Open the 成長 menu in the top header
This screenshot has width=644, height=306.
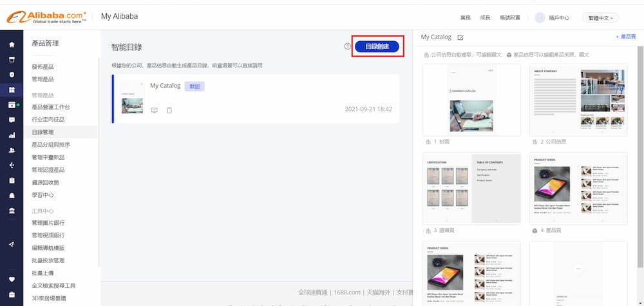click(x=485, y=17)
